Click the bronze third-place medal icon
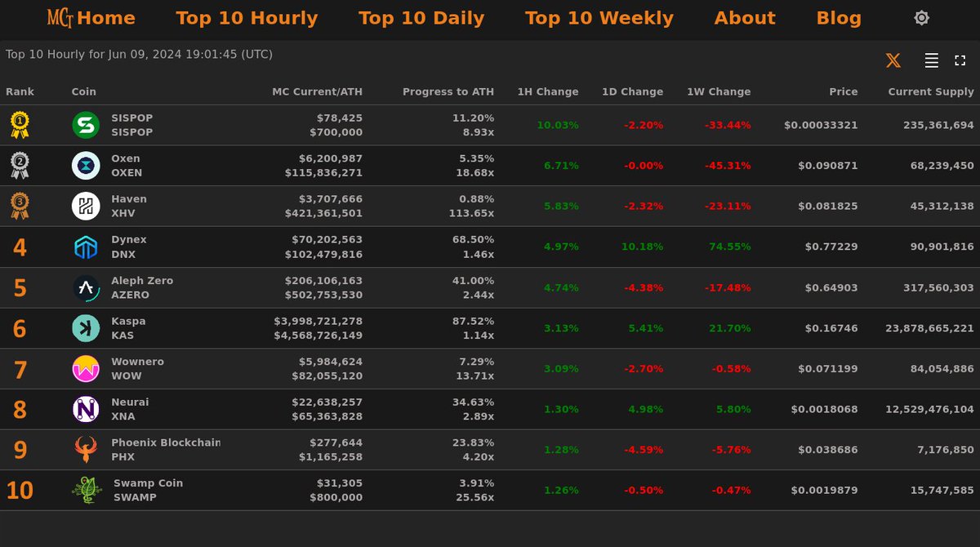 point(20,207)
